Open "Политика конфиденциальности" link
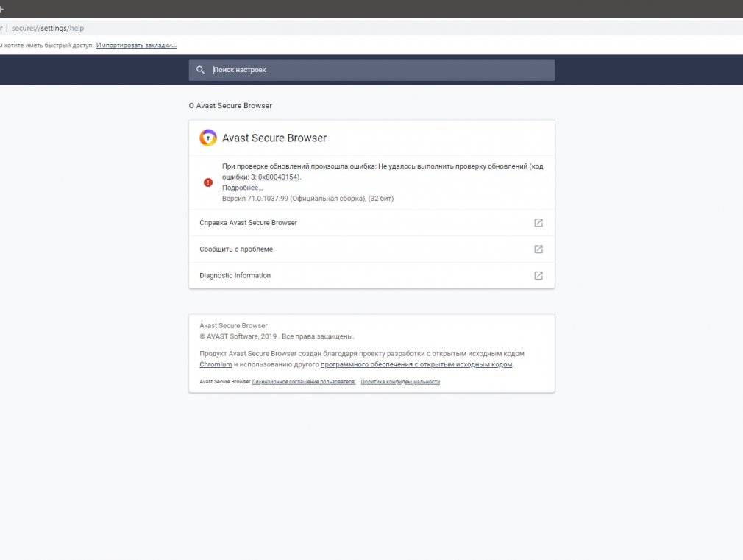The height and width of the screenshot is (560, 743). pos(400,382)
